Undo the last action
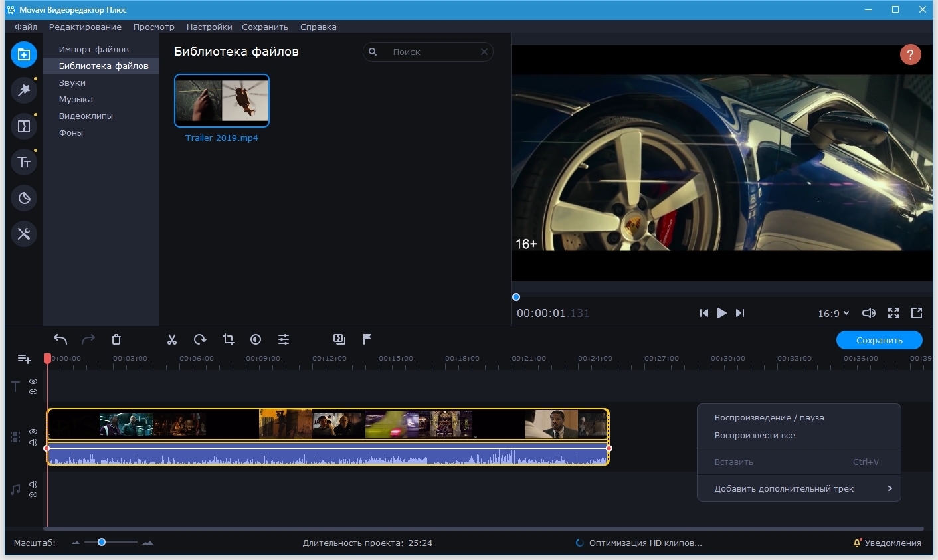This screenshot has height=560, width=938. coord(60,339)
